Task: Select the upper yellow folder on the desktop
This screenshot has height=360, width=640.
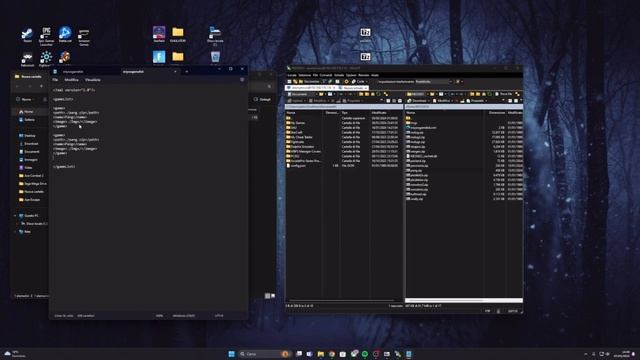Action: tap(178, 34)
